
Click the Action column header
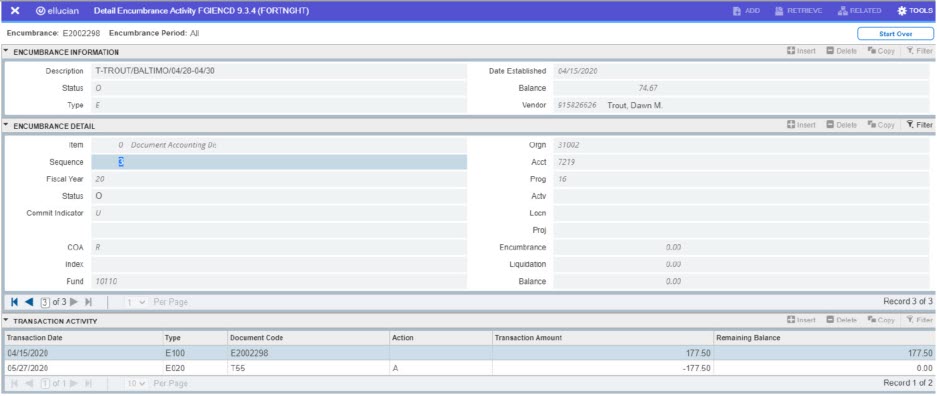click(x=440, y=337)
